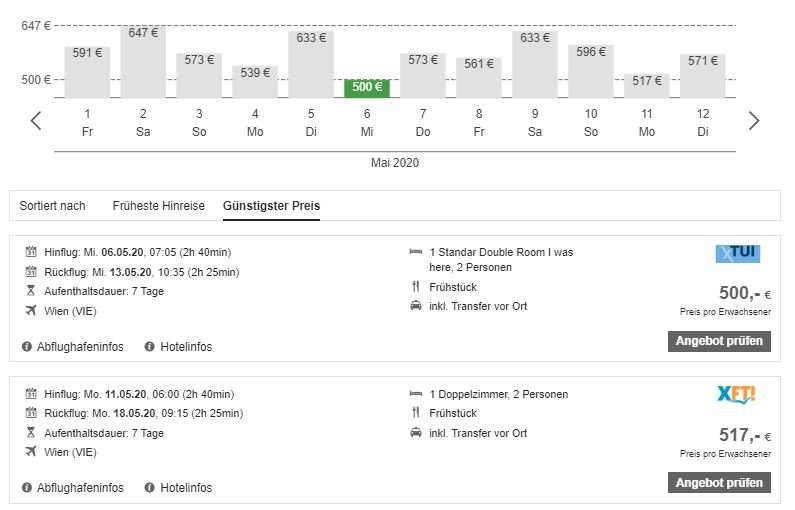Screen dimensions: 795x510
Task: Open Abflughafeninfos link in second offer
Action: coord(80,488)
